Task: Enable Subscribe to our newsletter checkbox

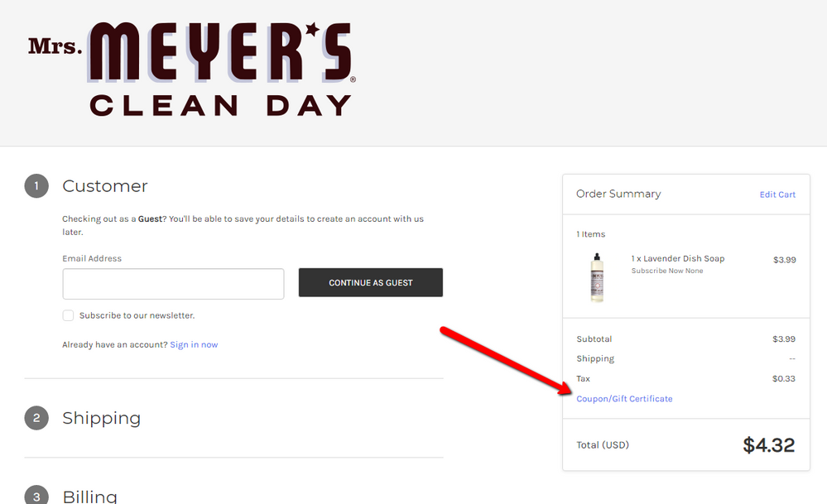Action: coord(68,315)
